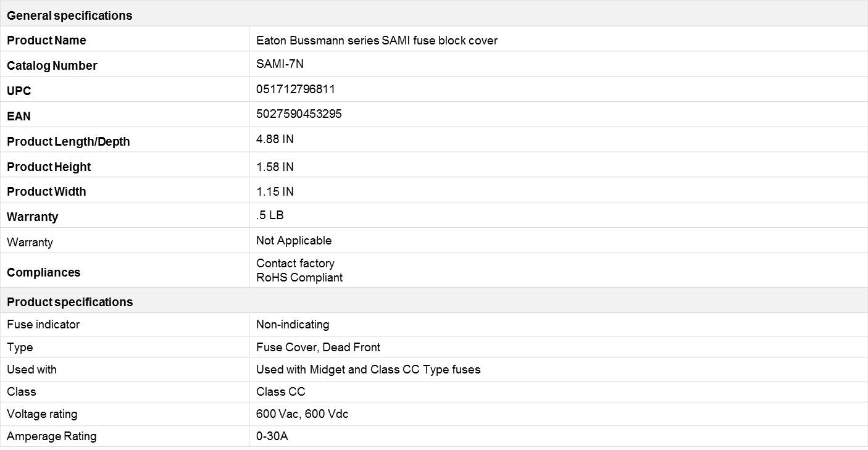Click the EAN value '5027590453295'
This screenshot has width=868, height=450.
299,114
